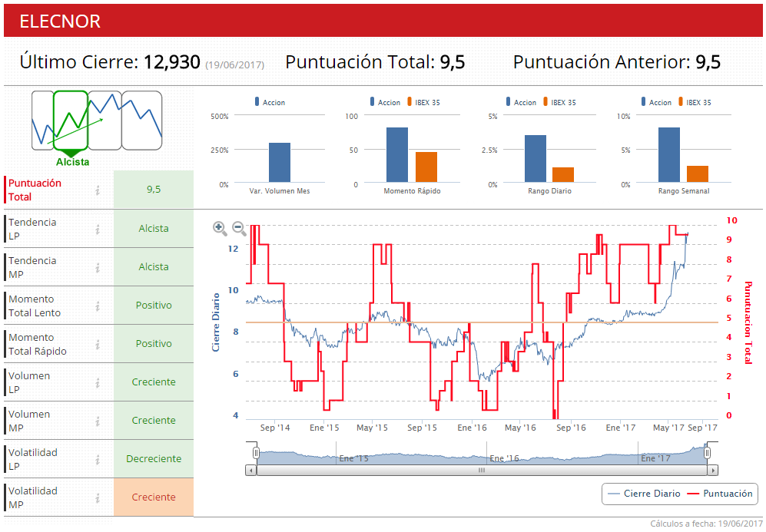Click the Puntuación Total 9,5 heading
This screenshot has height=532, width=766.
tap(375, 62)
